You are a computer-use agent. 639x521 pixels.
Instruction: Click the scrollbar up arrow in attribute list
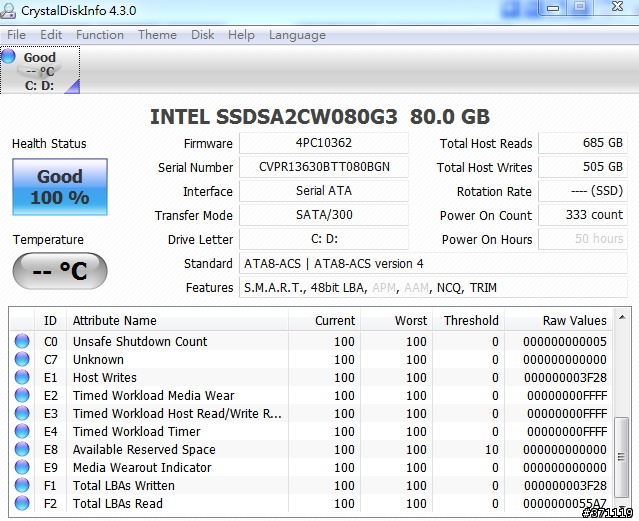pyautogui.click(x=622, y=317)
